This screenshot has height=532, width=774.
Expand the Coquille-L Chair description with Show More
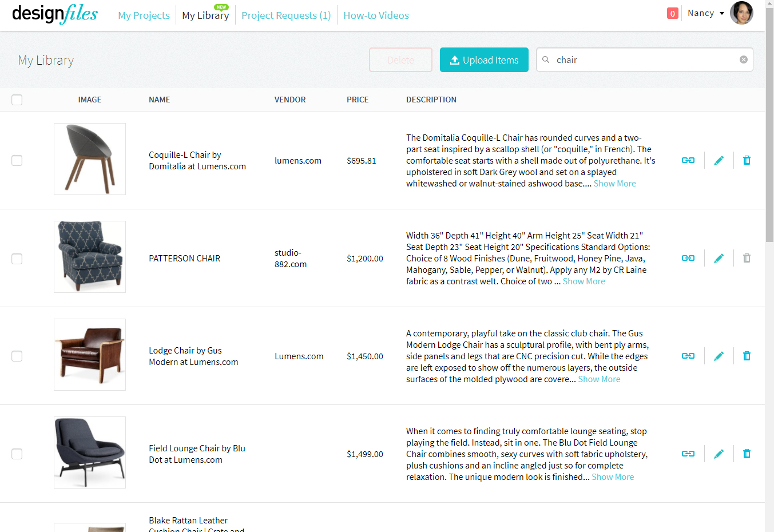(x=614, y=183)
